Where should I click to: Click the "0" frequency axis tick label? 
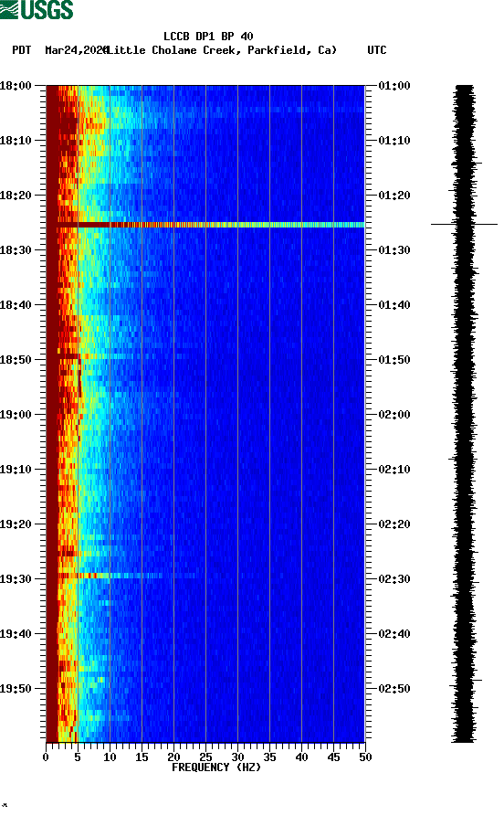coord(46,757)
